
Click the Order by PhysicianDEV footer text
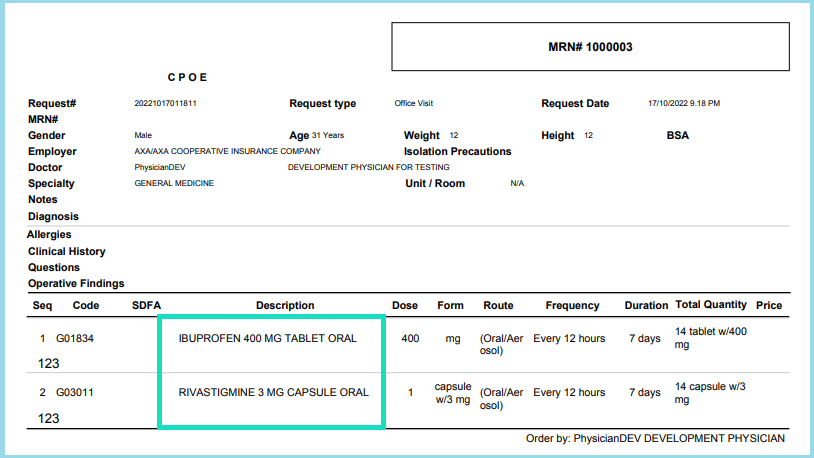click(655, 438)
